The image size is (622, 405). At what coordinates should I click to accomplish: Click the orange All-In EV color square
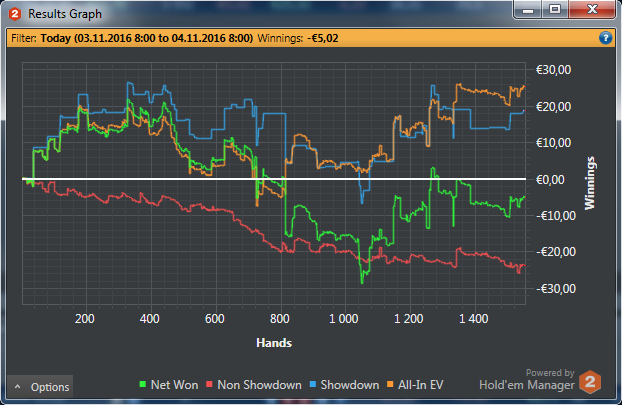pyautogui.click(x=390, y=384)
